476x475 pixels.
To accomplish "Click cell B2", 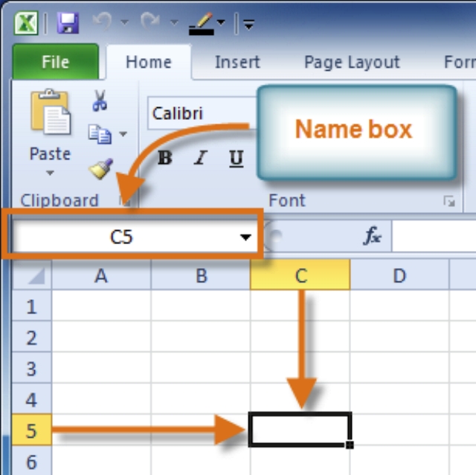I will click(x=201, y=337).
